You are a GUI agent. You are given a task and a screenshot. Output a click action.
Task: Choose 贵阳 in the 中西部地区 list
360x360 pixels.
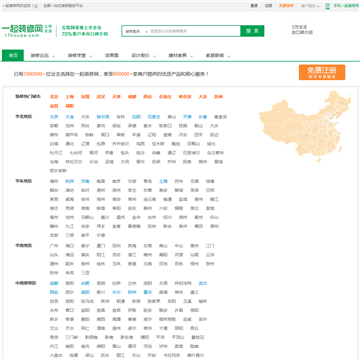(x=70, y=283)
